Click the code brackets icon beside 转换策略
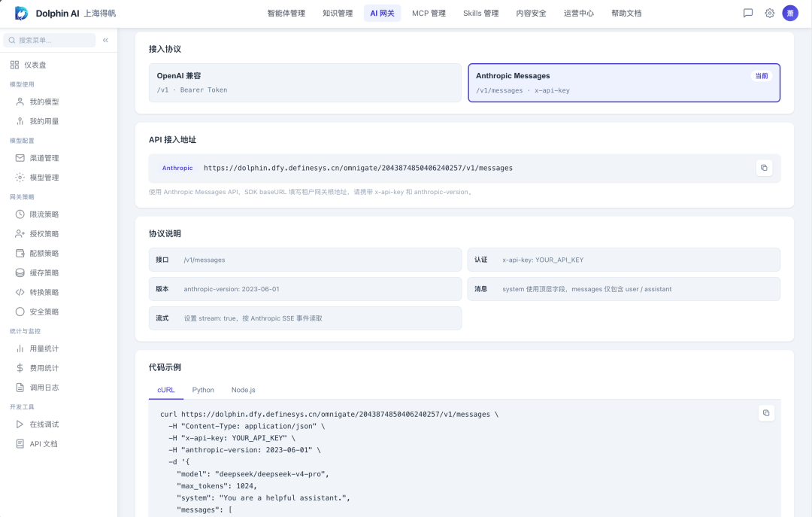 click(20, 292)
